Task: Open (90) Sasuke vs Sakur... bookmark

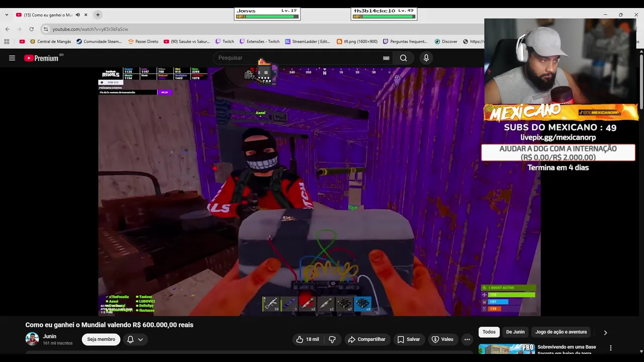Action: (187, 42)
